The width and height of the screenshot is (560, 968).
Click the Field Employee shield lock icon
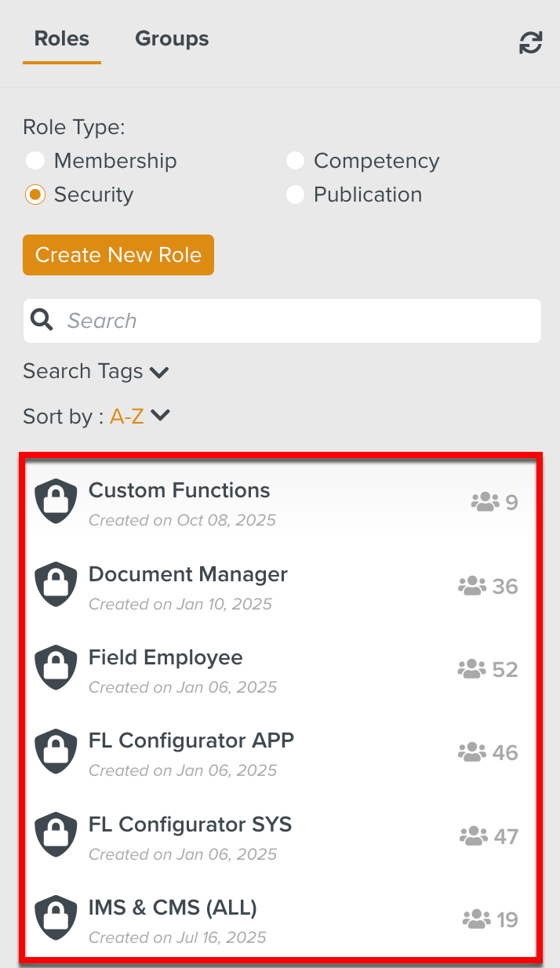pyautogui.click(x=56, y=668)
